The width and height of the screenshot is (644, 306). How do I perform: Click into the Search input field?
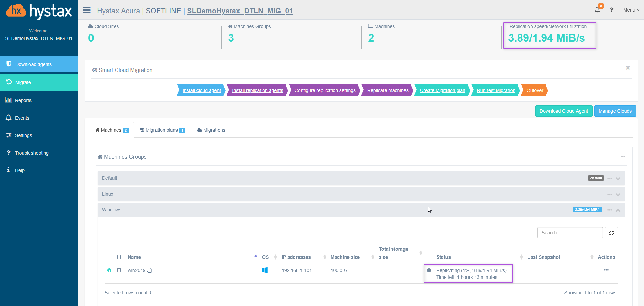570,233
